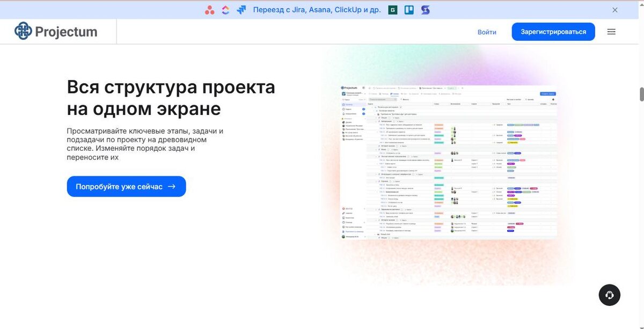Click the Projectum logo

(x=56, y=32)
